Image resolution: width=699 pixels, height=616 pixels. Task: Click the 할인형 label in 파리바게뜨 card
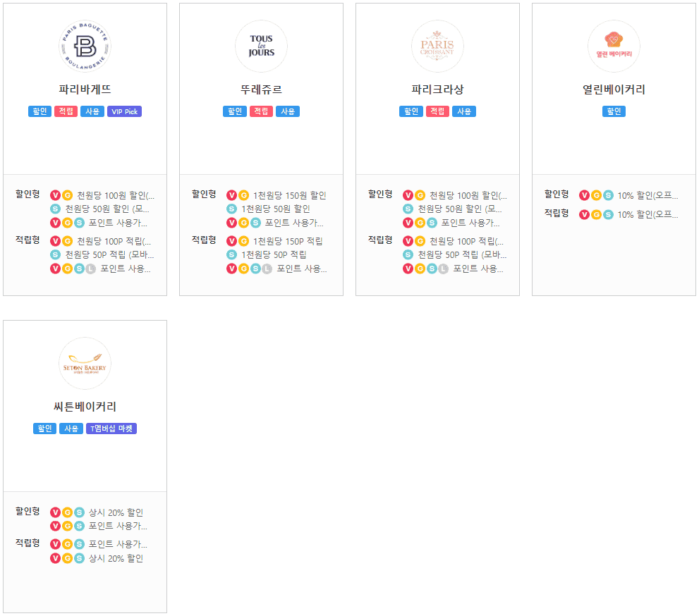coord(28,195)
